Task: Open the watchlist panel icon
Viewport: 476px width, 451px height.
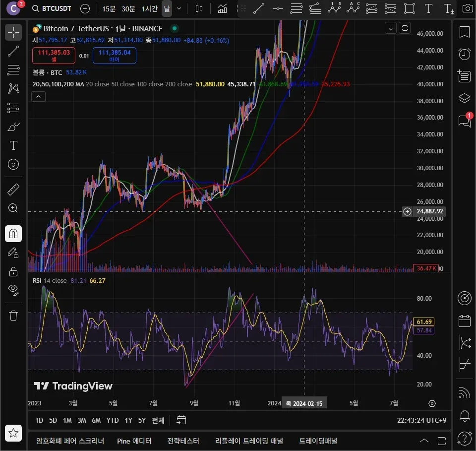Action: [x=465, y=32]
